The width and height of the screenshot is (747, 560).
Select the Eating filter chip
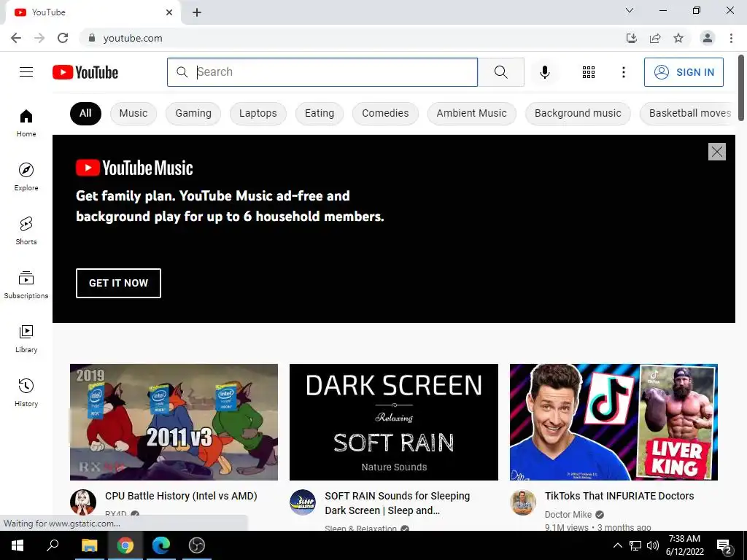(320, 113)
